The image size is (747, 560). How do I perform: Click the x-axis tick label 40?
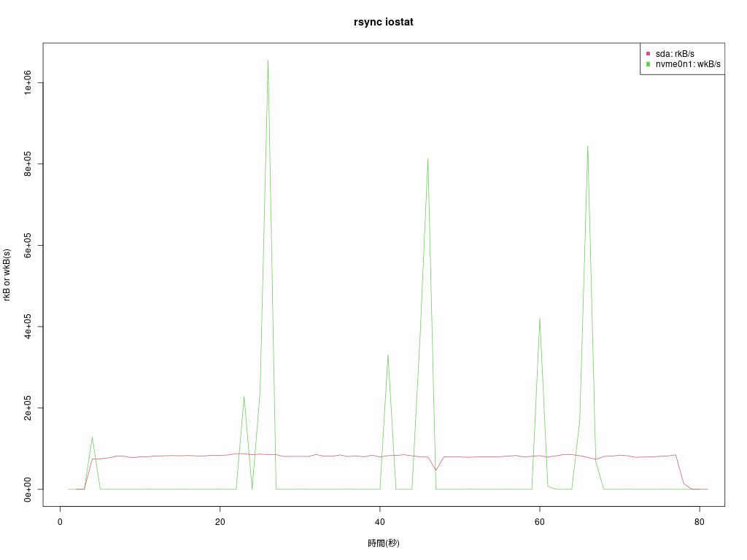[x=379, y=521]
